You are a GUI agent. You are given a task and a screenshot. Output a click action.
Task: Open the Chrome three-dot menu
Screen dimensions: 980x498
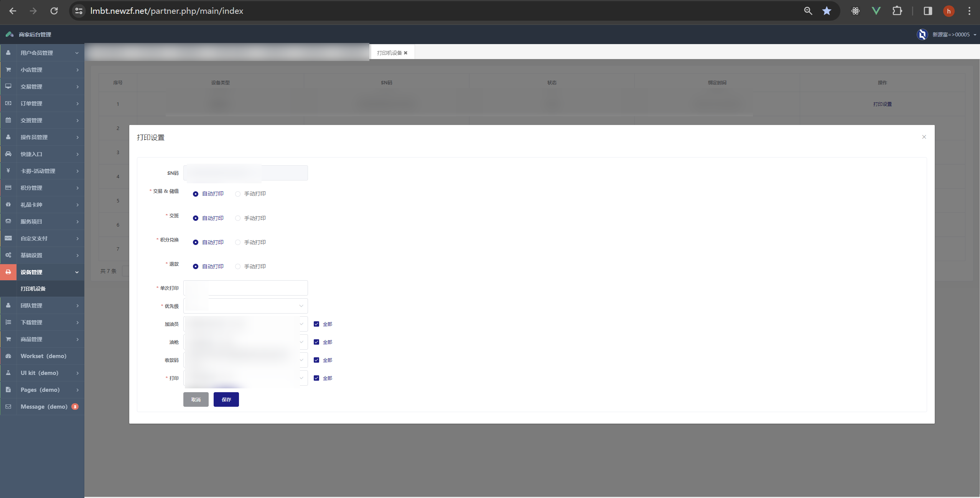[969, 11]
